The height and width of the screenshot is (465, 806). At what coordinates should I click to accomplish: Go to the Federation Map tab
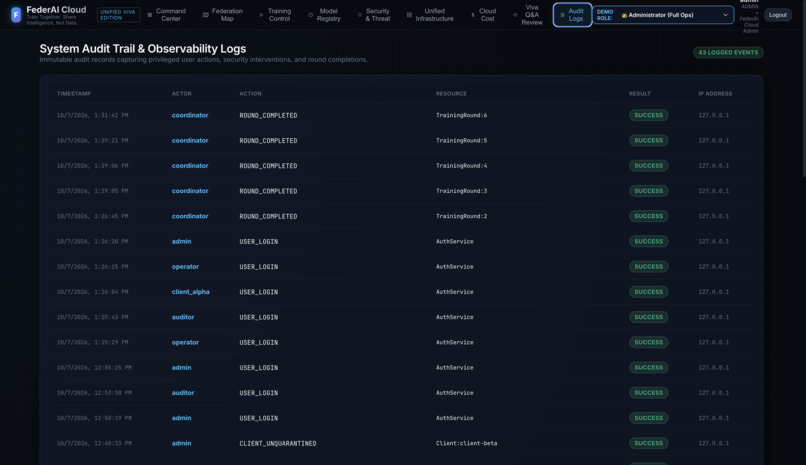click(223, 15)
